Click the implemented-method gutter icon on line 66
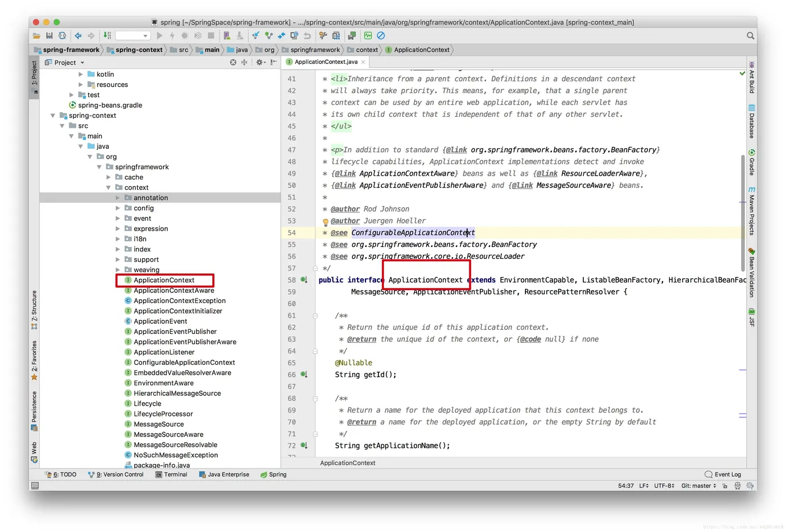This screenshot has width=786, height=532. click(304, 374)
